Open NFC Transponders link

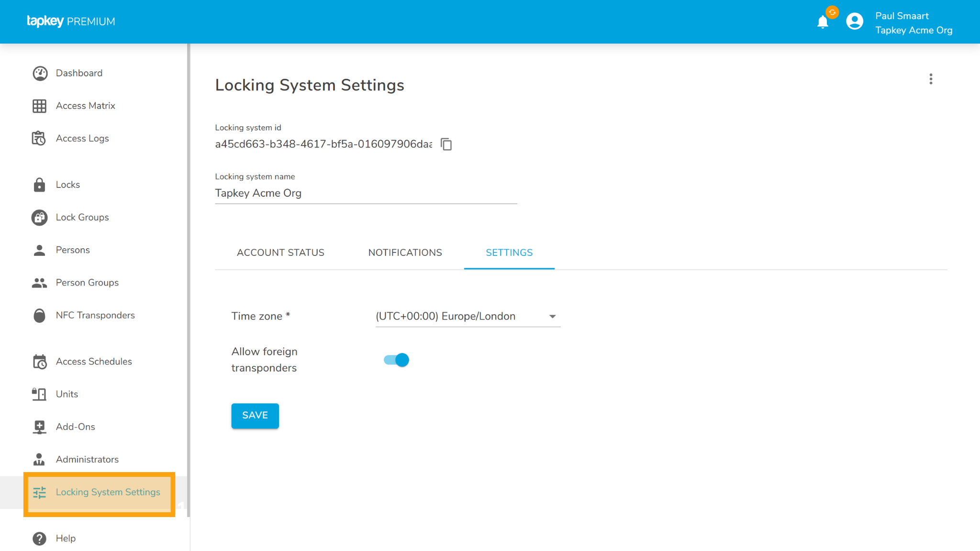[x=95, y=315]
